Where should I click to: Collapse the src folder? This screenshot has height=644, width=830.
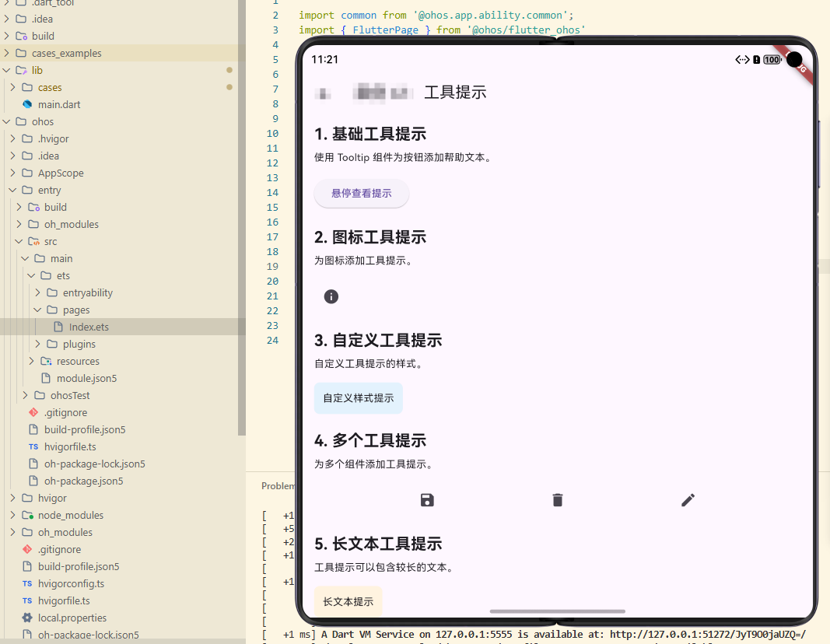click(x=19, y=241)
